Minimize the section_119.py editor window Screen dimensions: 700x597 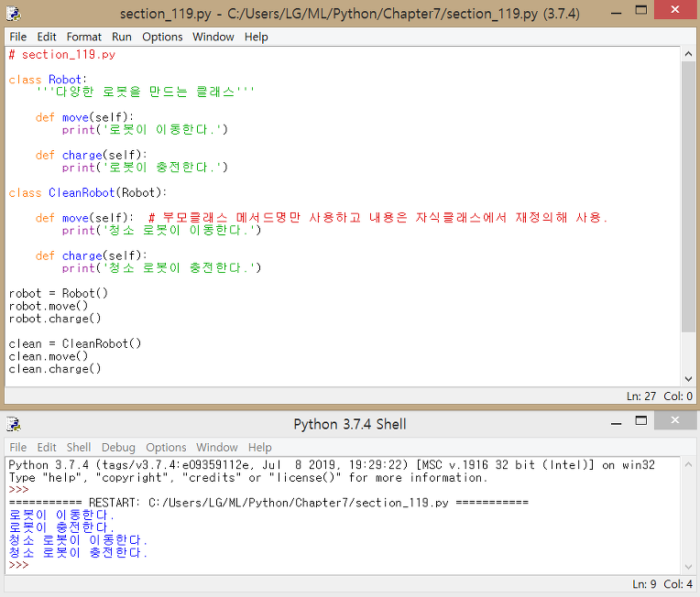coord(616,13)
